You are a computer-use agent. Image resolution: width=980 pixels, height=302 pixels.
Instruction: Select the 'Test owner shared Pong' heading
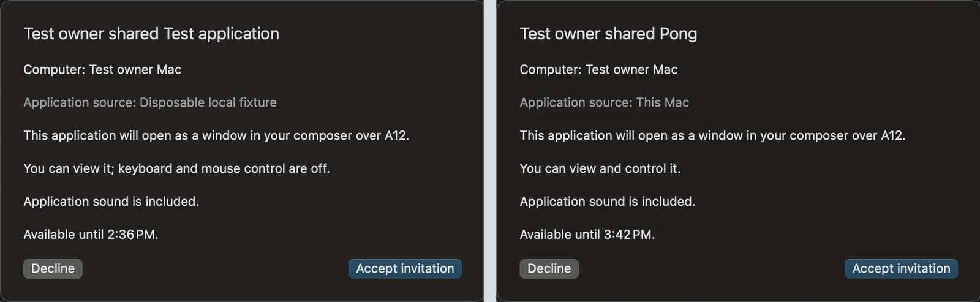pos(608,34)
